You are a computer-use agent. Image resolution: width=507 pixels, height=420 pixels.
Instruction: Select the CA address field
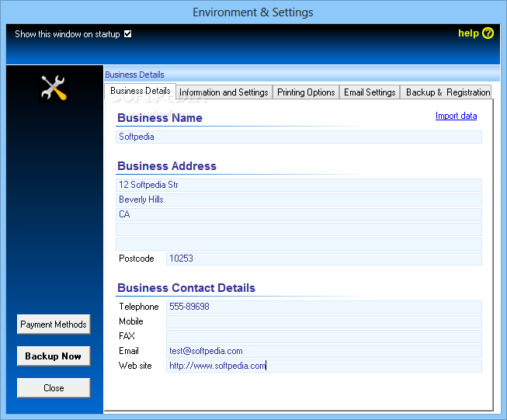pos(299,214)
